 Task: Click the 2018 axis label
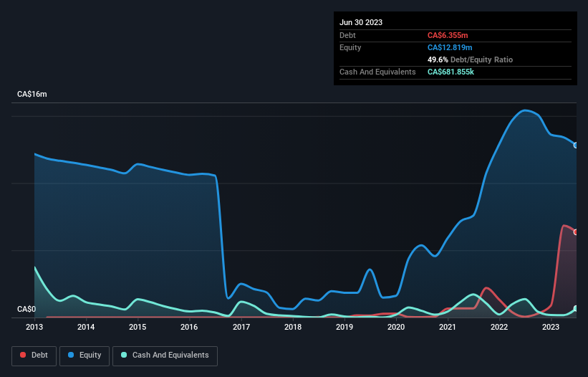[x=293, y=327]
